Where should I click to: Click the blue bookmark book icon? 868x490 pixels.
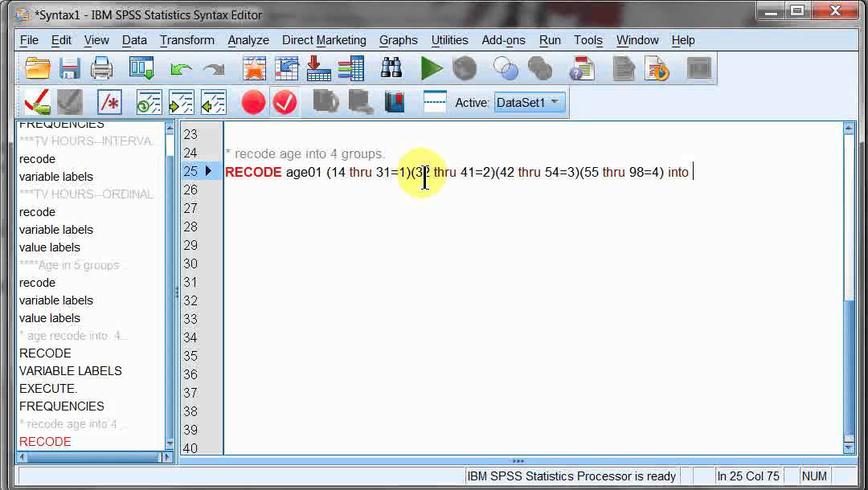394,102
